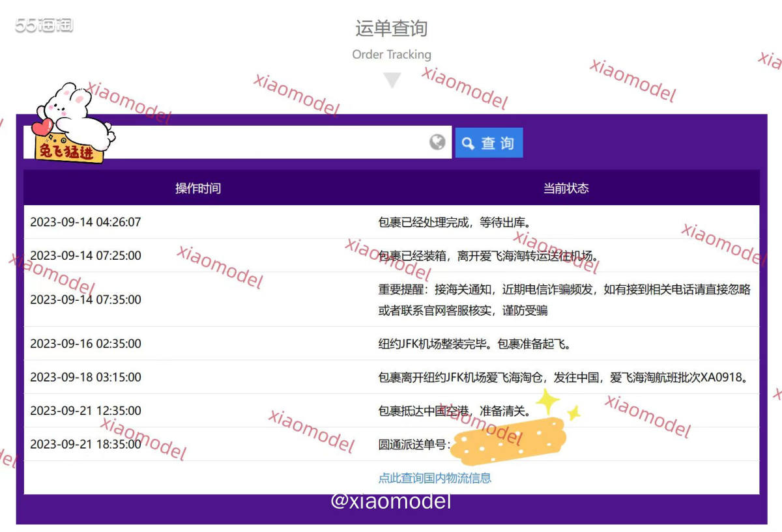Click the globe icon in search field
782x532 pixels.
coord(437,142)
